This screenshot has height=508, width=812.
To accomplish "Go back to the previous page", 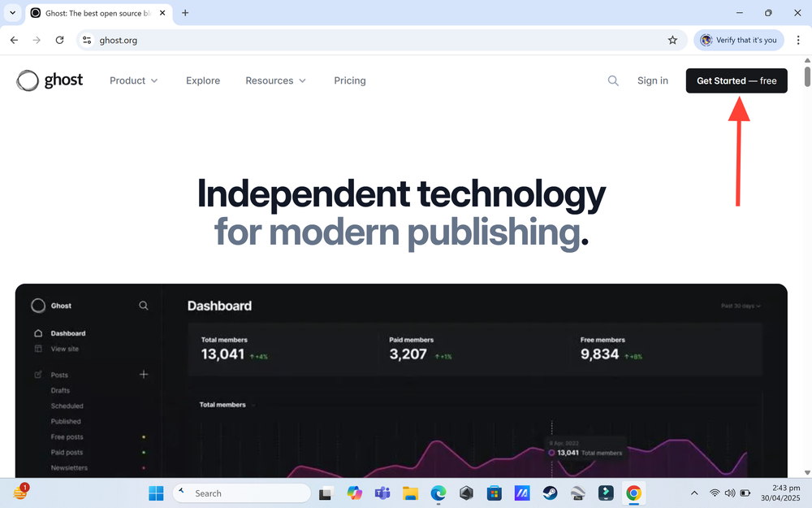I will 14,40.
